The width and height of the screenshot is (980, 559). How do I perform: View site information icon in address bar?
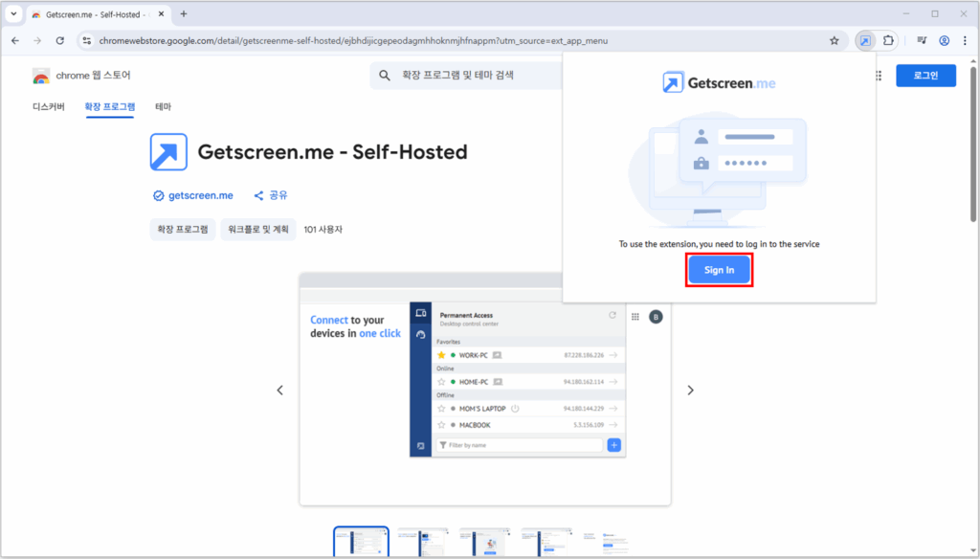(87, 40)
